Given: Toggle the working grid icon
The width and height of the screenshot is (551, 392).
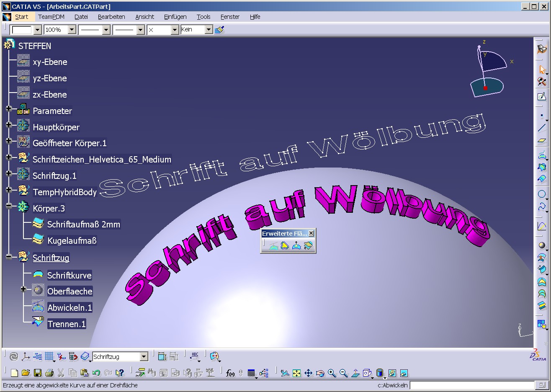Looking at the screenshot, I should (x=49, y=356).
